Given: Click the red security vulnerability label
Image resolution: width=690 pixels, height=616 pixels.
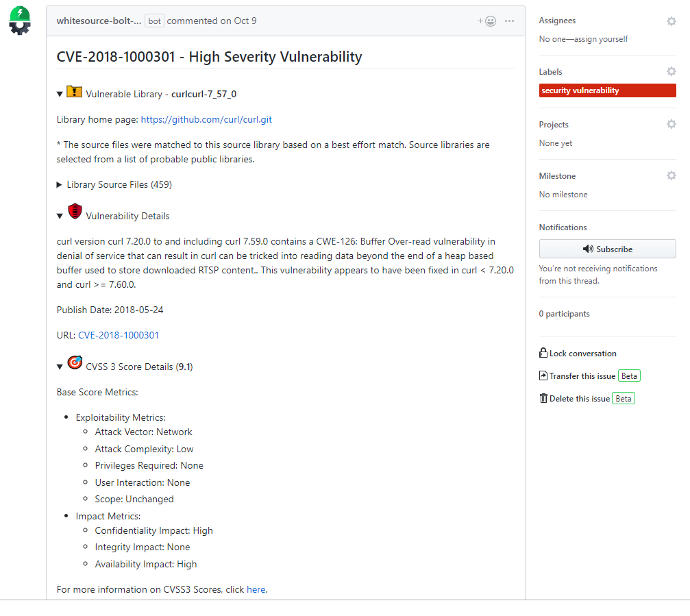Looking at the screenshot, I should (607, 90).
